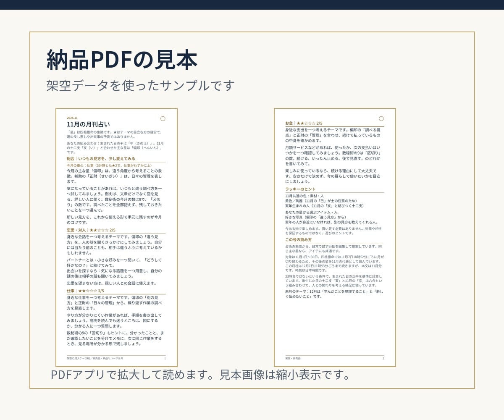Image resolution: width=504 pixels, height=420 pixels.
Task: Click the この号の読み方 heading
Action: (x=299, y=240)
